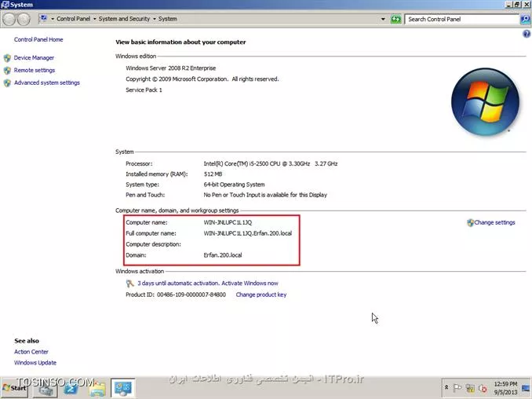Open Action Center under See also
Screen dimensions: 532x399
pos(31,352)
